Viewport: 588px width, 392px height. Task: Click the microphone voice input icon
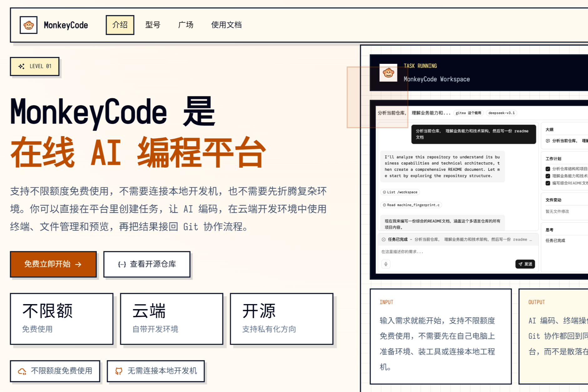386,264
